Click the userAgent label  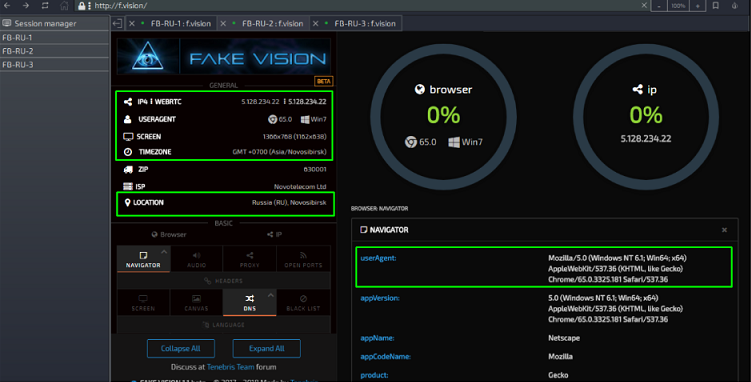(x=378, y=258)
